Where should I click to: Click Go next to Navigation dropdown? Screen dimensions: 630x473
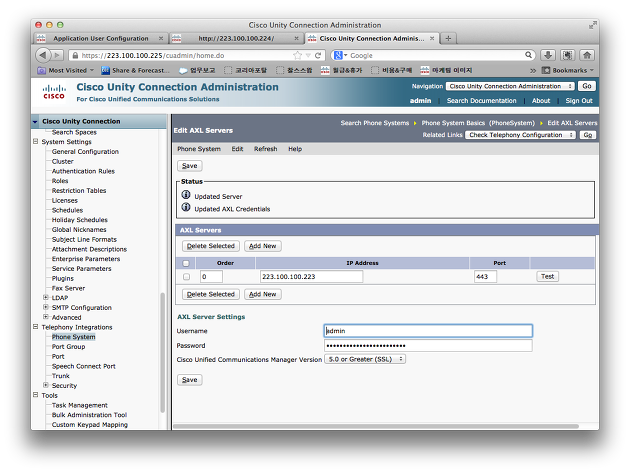tap(587, 86)
